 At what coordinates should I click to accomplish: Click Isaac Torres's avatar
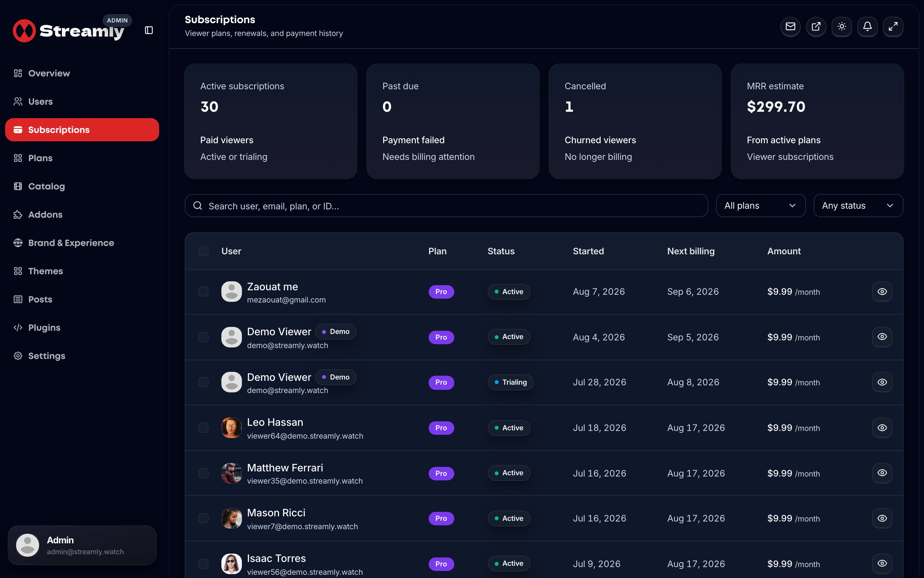[x=231, y=564]
